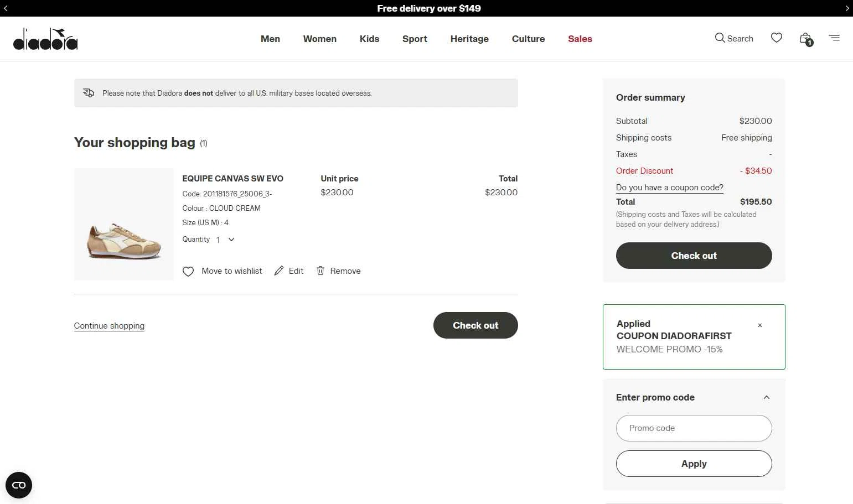Click EQUIPE CANVAS SW EVO product name
The image size is (853, 504).
pos(233,179)
